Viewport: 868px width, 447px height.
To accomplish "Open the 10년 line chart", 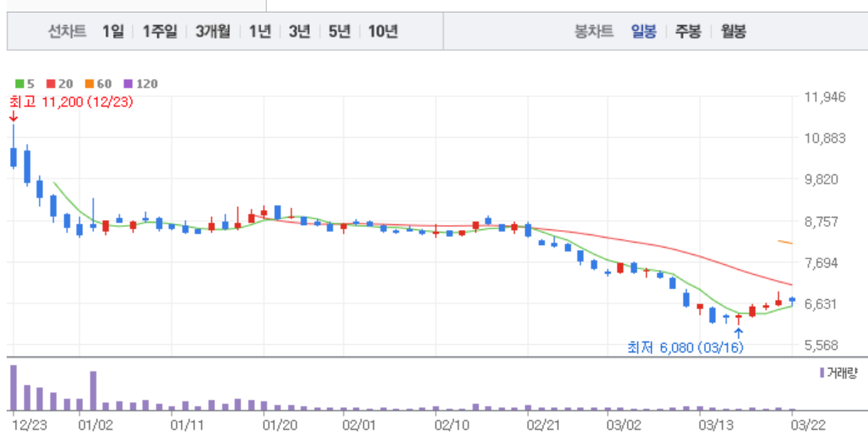I will click(x=383, y=32).
